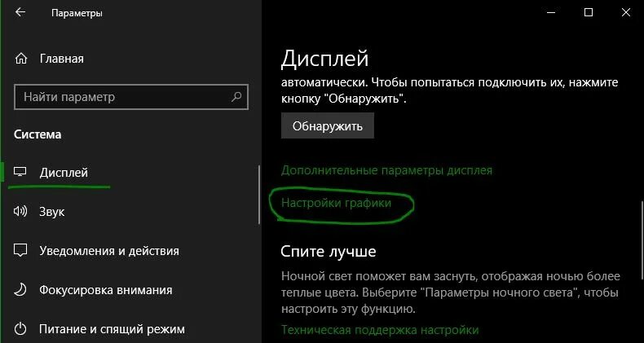Viewport: 644px width, 343px height.
Task: Click the speaker icon beside Звук
Action: tap(20, 211)
